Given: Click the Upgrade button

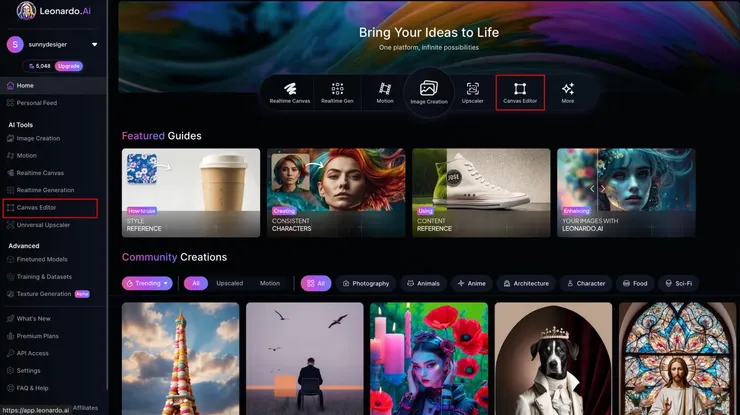Looking at the screenshot, I should pos(69,66).
